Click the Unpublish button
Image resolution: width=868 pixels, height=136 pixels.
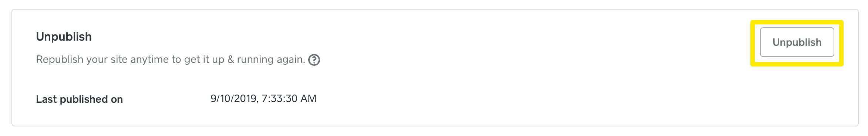click(797, 42)
